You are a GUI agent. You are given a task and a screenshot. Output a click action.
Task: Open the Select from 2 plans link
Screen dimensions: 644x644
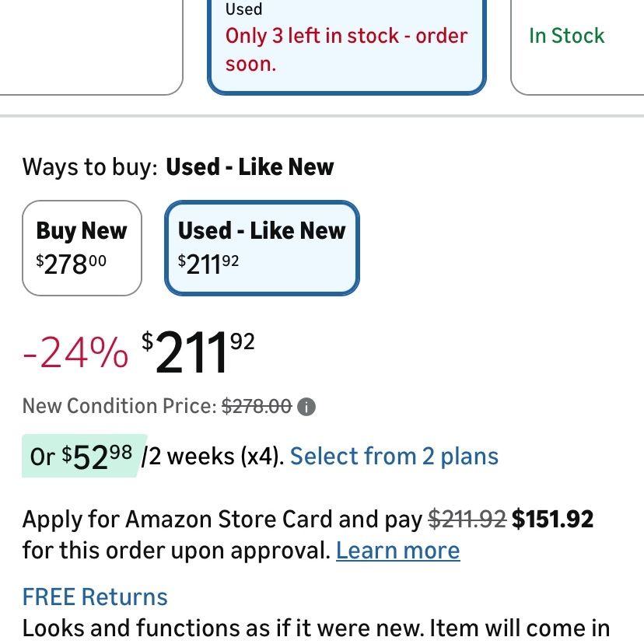[394, 457]
